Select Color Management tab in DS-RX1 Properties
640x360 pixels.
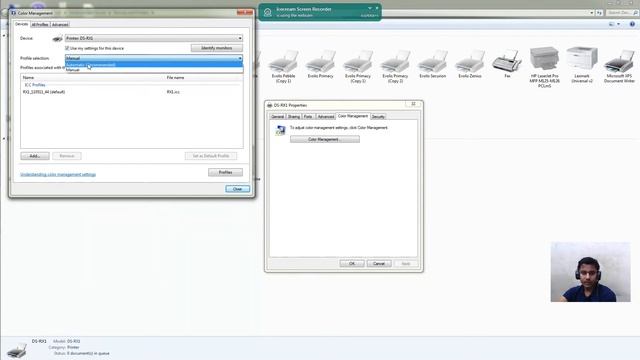(353, 116)
